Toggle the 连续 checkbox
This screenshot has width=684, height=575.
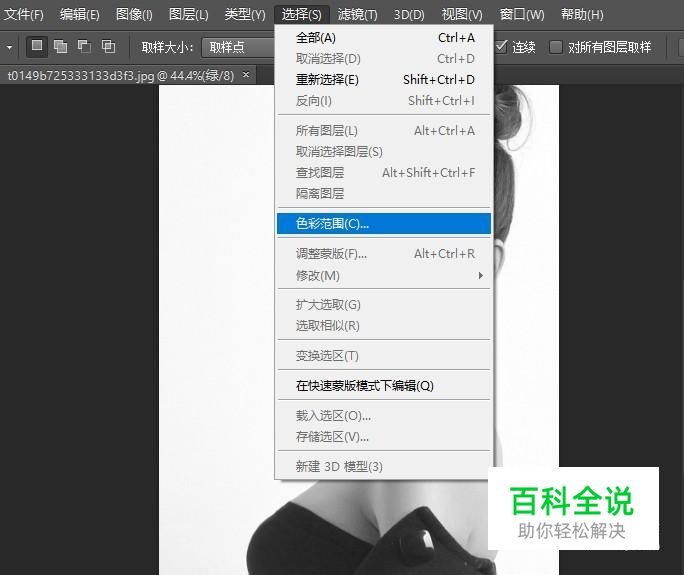(x=501, y=46)
